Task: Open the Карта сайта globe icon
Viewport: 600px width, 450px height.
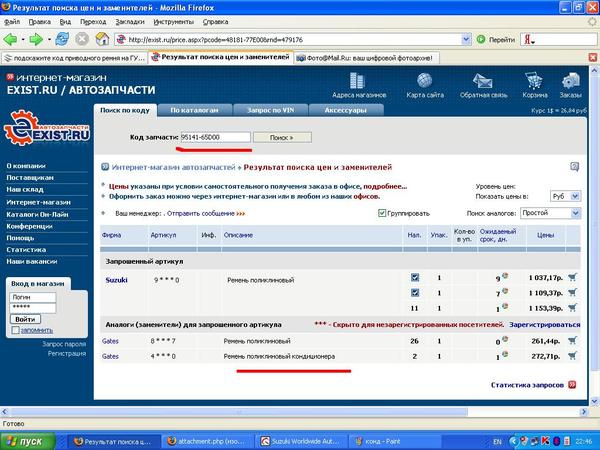Action: coord(424,81)
